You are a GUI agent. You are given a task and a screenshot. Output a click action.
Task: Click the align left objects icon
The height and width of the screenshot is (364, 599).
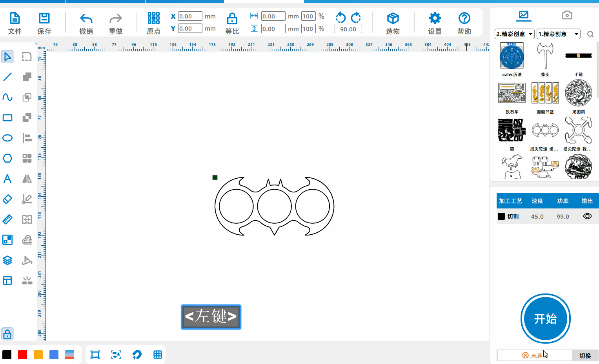pyautogui.click(x=27, y=138)
